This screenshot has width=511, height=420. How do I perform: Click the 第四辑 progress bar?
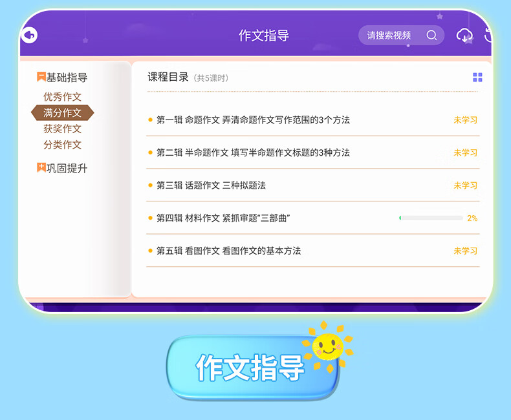tap(431, 218)
